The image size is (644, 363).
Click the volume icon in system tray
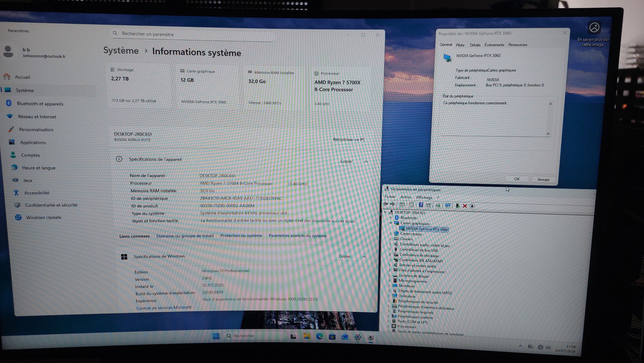(548, 348)
